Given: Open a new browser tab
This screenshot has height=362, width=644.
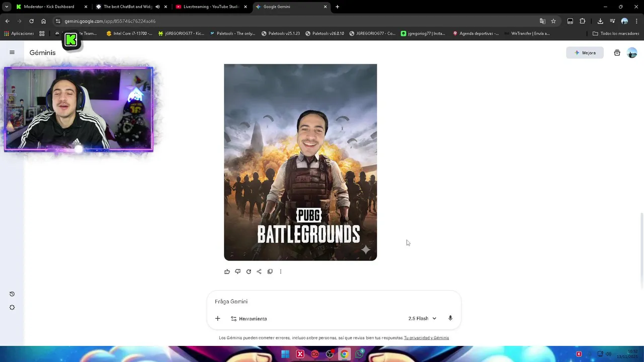Looking at the screenshot, I should click(x=337, y=7).
